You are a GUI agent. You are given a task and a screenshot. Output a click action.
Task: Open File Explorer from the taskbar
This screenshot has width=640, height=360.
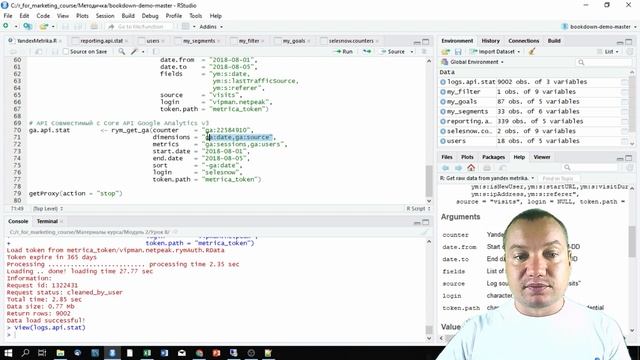(60, 353)
